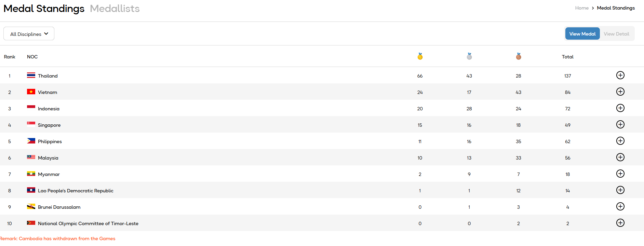Image resolution: width=644 pixels, height=246 pixels.
Task: Select the Medal Standings tab heading
Action: 44,9
